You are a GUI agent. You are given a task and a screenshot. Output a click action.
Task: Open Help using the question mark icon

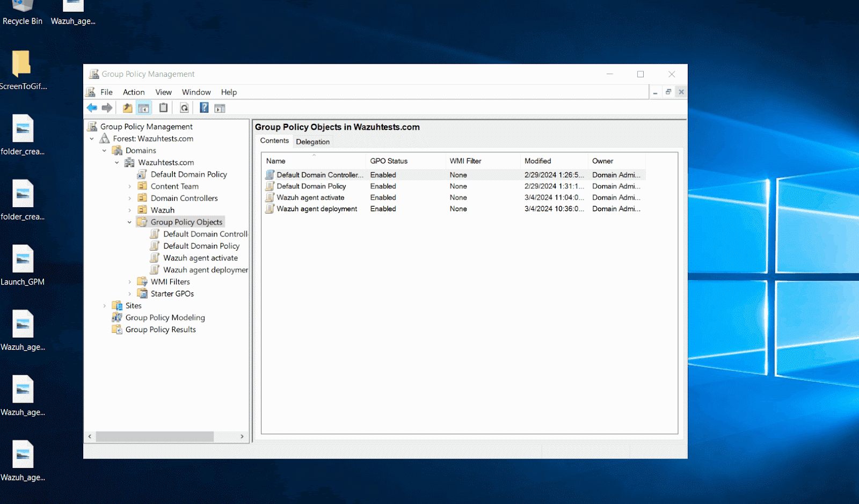point(204,108)
